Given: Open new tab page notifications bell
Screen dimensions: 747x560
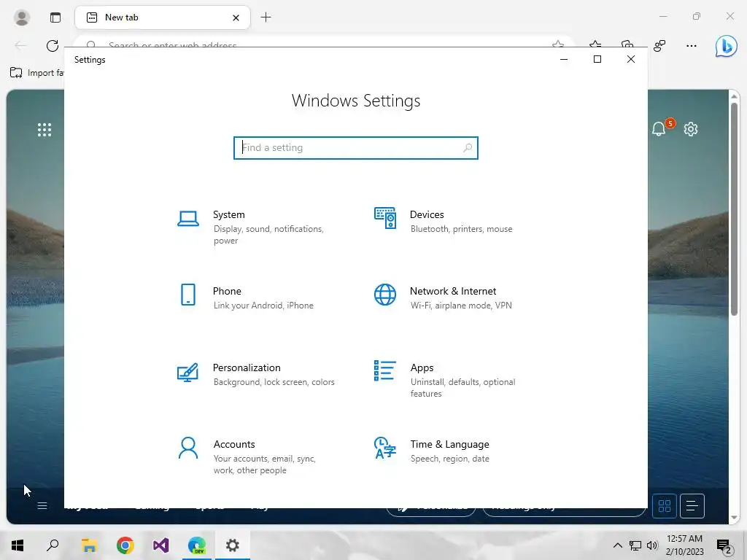Looking at the screenshot, I should pos(659,129).
